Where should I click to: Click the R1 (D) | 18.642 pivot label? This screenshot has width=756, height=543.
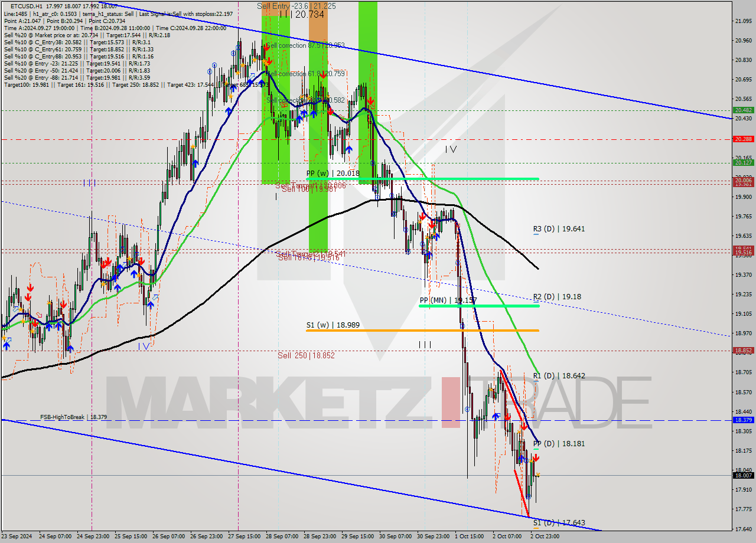pyautogui.click(x=559, y=376)
